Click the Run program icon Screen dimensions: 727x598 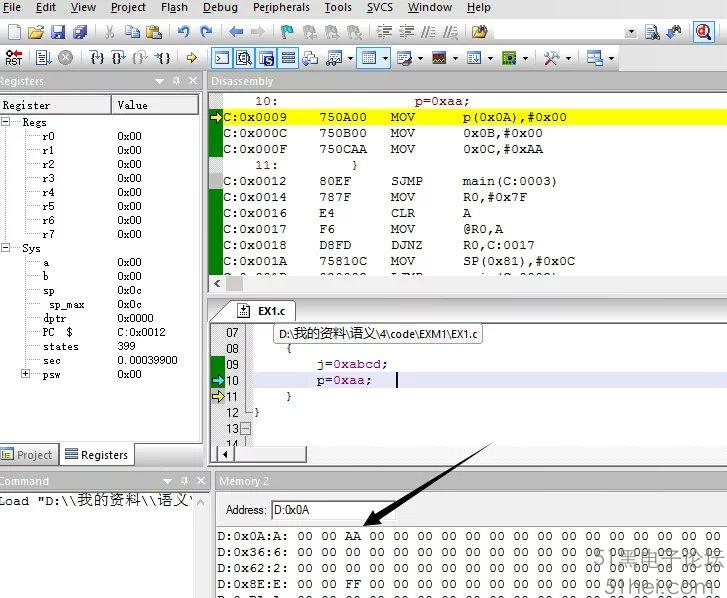coord(42,58)
